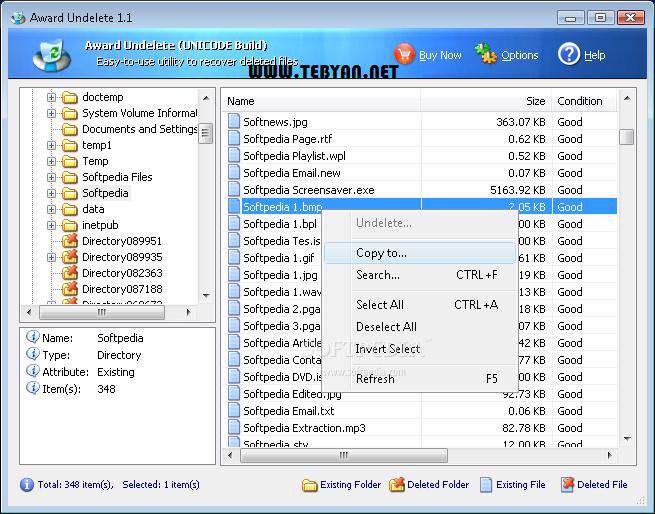Image resolution: width=655 pixels, height=514 pixels.
Task: Click the file list vertical scrollbar thumb
Action: (627, 137)
